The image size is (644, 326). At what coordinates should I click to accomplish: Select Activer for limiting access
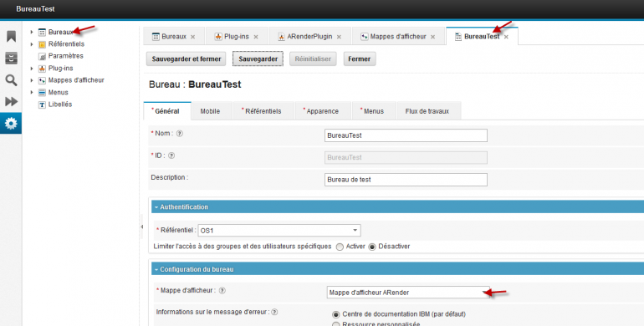pos(340,247)
